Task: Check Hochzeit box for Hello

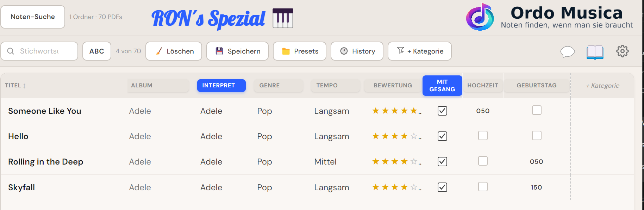Action: [483, 136]
